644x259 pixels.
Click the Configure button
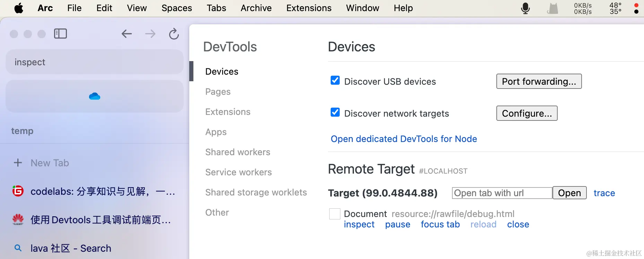pyautogui.click(x=526, y=114)
